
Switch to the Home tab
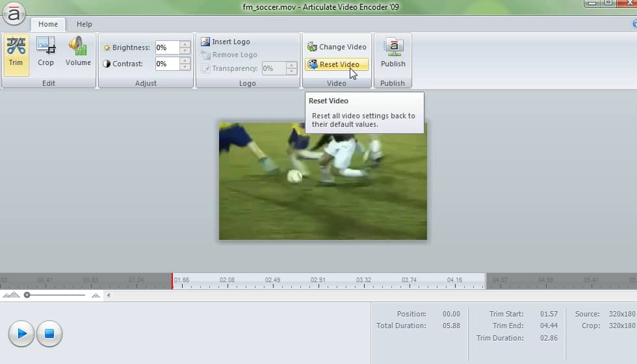[x=48, y=24]
